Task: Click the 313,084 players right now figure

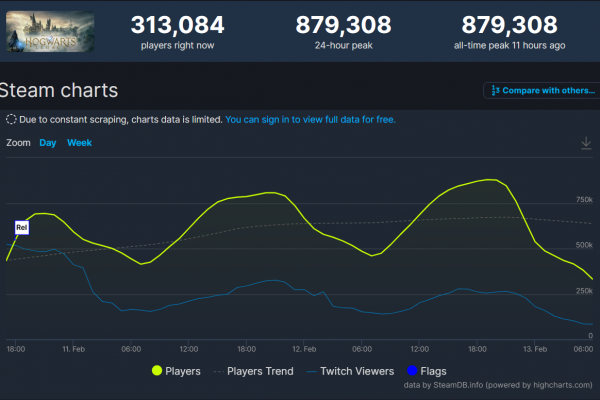Action: [177, 25]
